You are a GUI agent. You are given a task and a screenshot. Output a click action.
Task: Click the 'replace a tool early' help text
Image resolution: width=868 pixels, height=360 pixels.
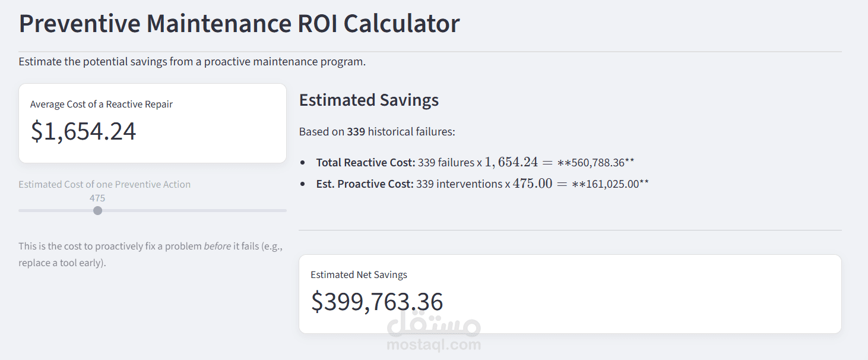point(62,263)
